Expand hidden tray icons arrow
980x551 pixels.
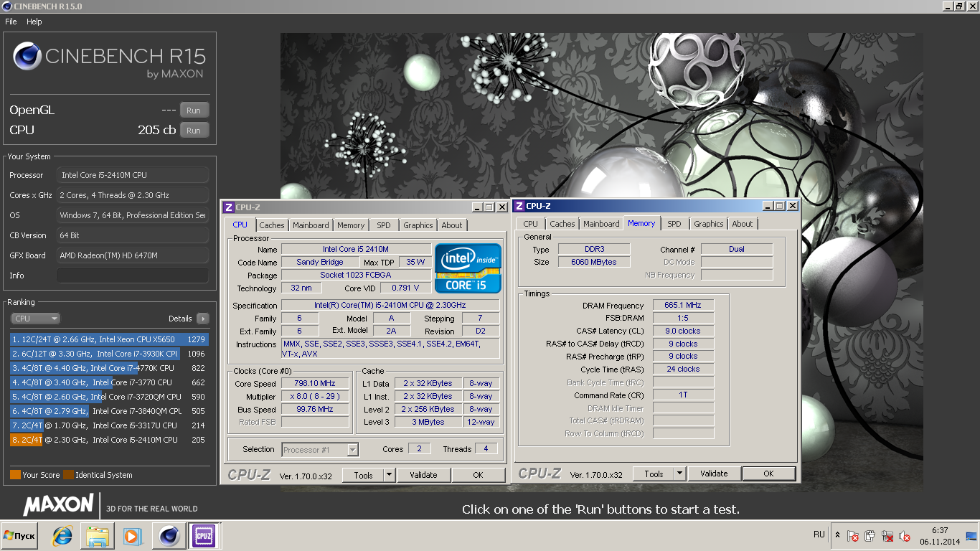click(x=837, y=535)
